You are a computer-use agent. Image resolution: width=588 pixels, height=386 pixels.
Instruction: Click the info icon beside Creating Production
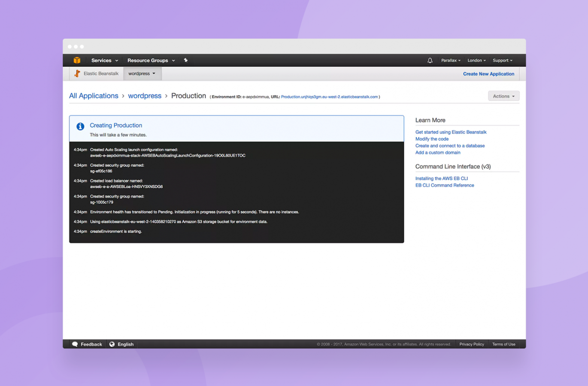click(x=80, y=127)
